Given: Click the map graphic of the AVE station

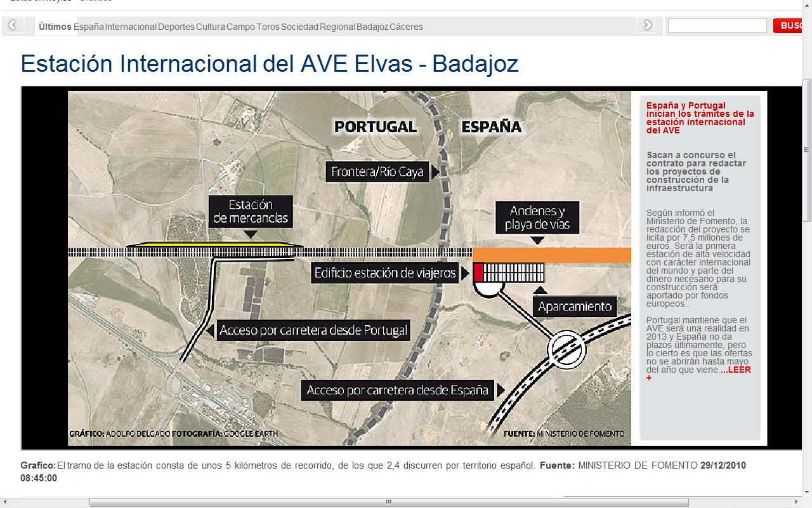Looking at the screenshot, I should click(349, 267).
